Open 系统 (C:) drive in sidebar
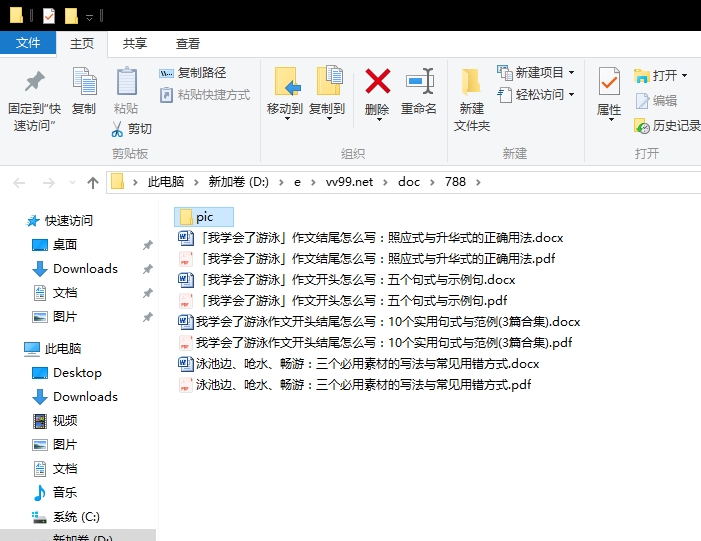This screenshot has width=701, height=541. [66, 517]
